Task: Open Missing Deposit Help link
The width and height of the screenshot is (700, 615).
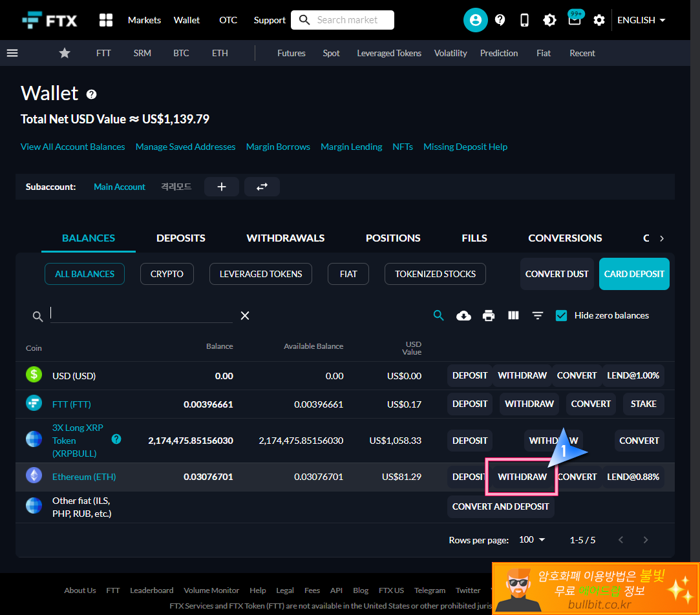Action: click(x=465, y=147)
